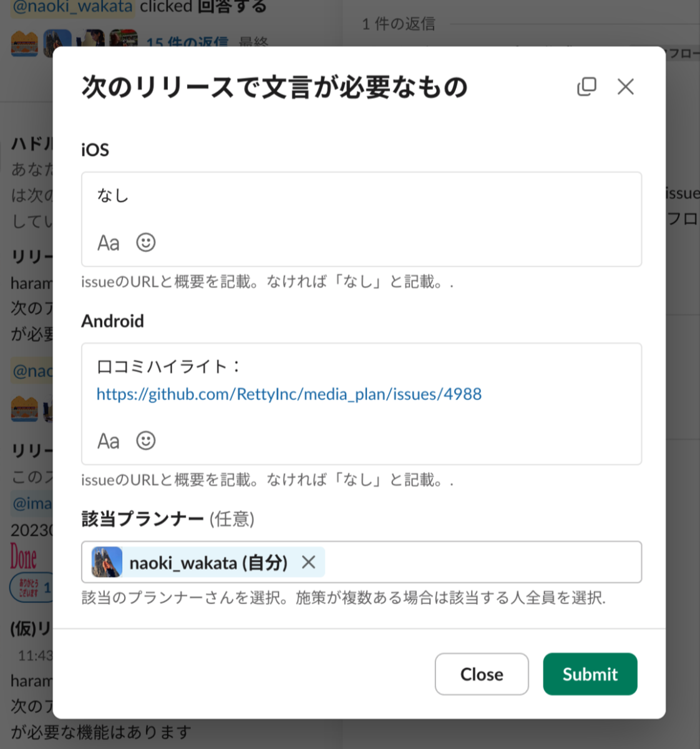This screenshot has width=700, height=749.
Task: Click the iOS text input with なし
Action: [x=361, y=219]
